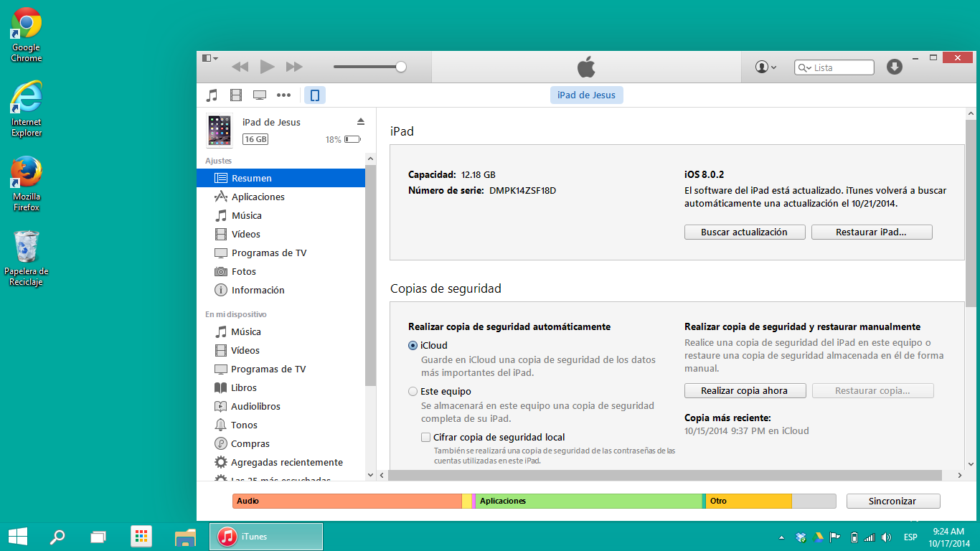The image size is (980, 551).
Task: Select the iPad device icon button
Action: [x=314, y=95]
